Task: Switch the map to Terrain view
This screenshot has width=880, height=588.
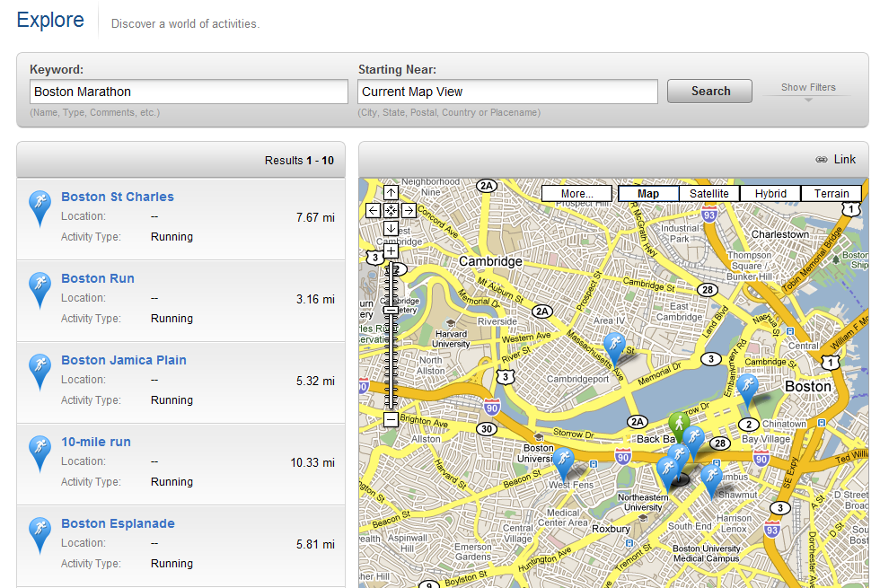Action: tap(832, 194)
